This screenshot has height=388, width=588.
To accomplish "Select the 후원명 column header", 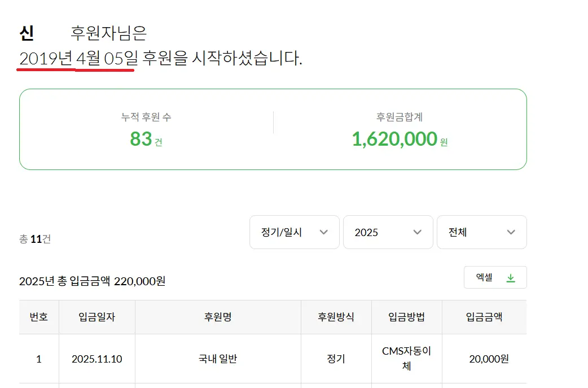I will 217,317.
